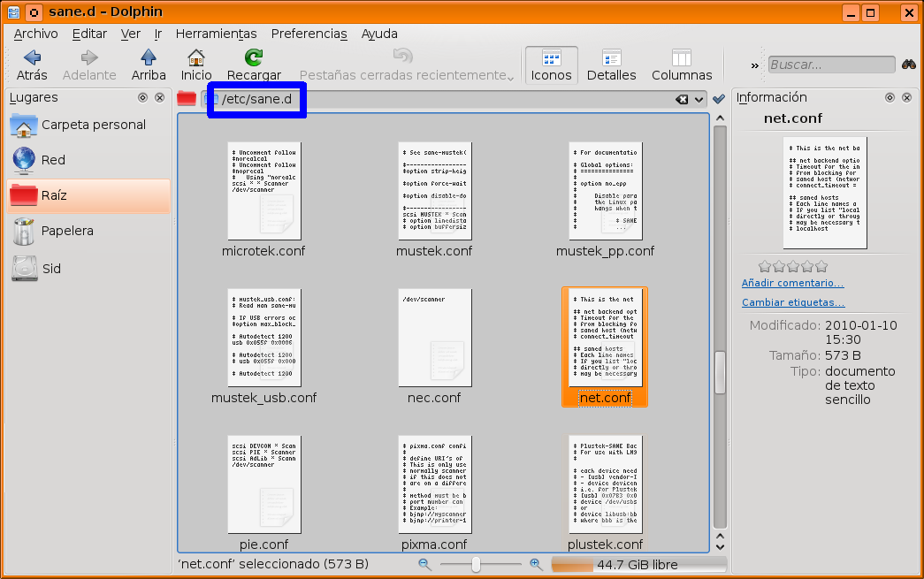The width and height of the screenshot is (924, 579).
Task: Open the Editar menu
Action: tap(89, 34)
